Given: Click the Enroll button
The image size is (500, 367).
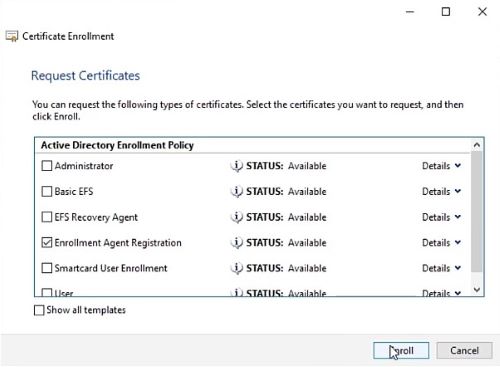Looking at the screenshot, I should pos(401,351).
